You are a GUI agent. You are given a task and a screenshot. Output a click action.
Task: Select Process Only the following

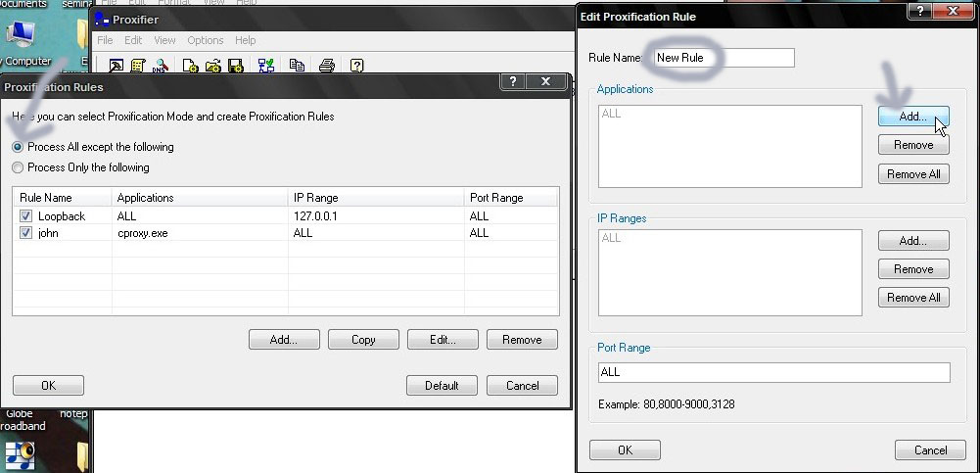click(81, 167)
